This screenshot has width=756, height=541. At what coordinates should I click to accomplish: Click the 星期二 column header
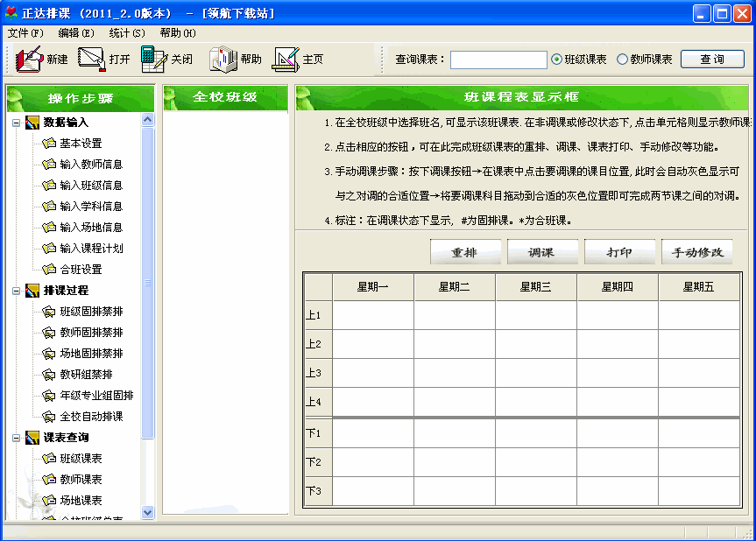pos(455,287)
